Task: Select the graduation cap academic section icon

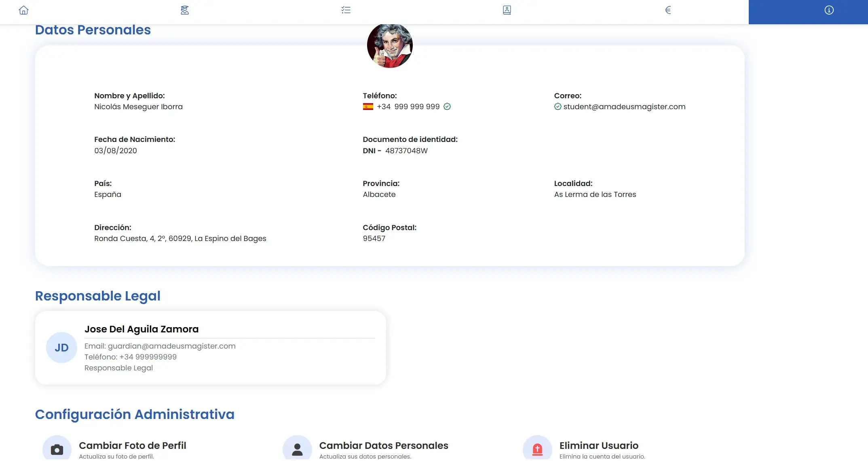Action: (x=184, y=10)
